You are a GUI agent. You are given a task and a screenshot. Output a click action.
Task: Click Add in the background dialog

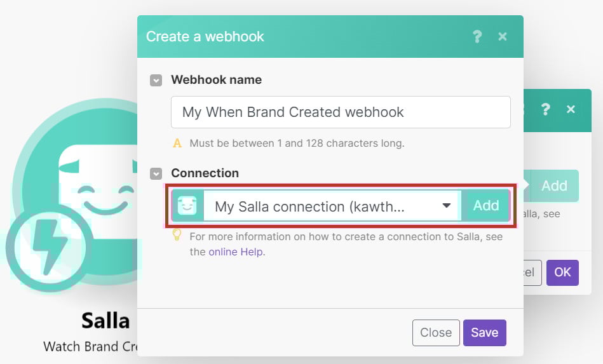coord(554,185)
